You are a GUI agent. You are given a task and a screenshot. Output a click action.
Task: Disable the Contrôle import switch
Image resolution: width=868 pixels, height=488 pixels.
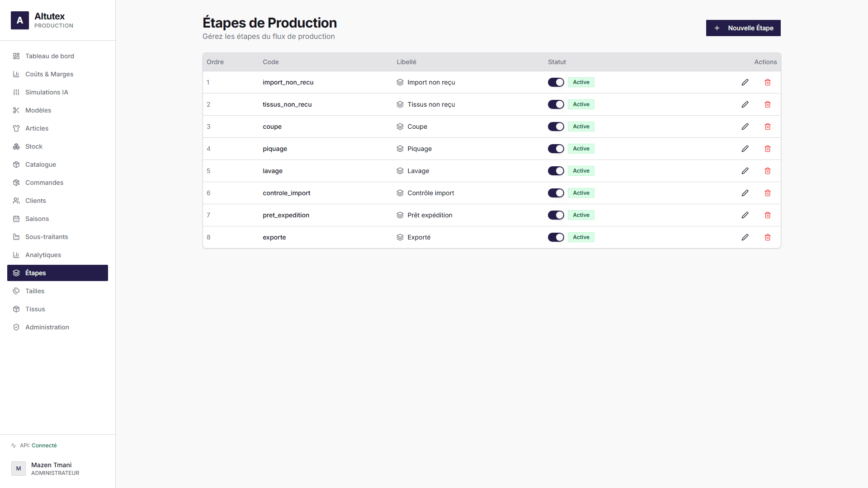(556, 193)
